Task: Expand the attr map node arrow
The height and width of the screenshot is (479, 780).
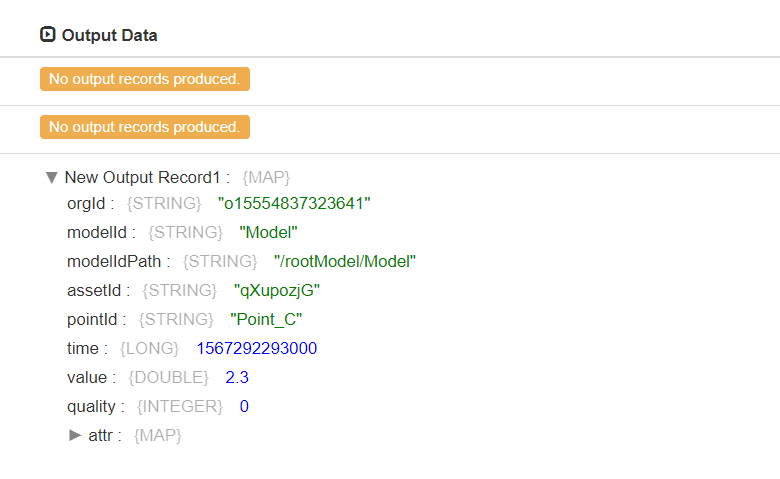Action: pyautogui.click(x=75, y=435)
